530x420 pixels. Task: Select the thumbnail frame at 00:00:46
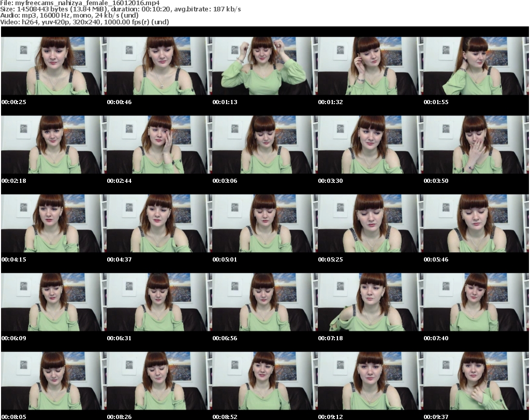[x=159, y=66]
